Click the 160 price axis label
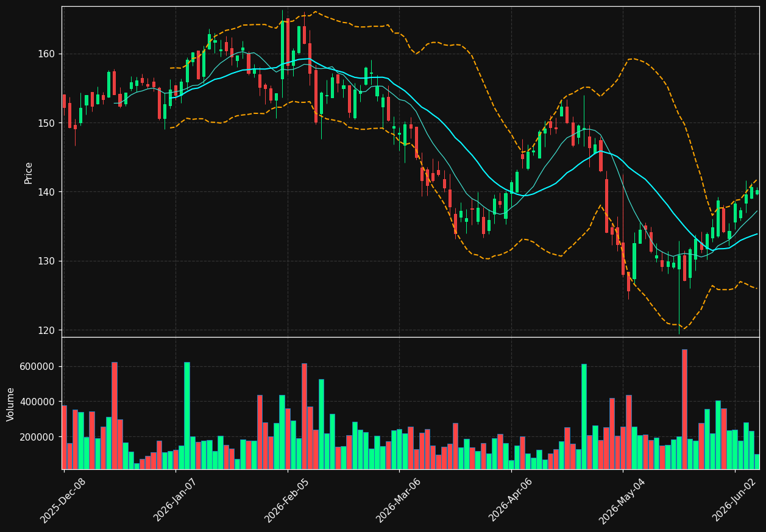The image size is (766, 532). [46, 54]
